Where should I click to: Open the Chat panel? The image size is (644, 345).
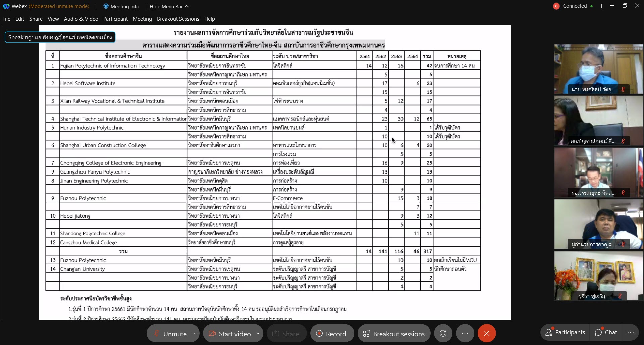click(606, 332)
